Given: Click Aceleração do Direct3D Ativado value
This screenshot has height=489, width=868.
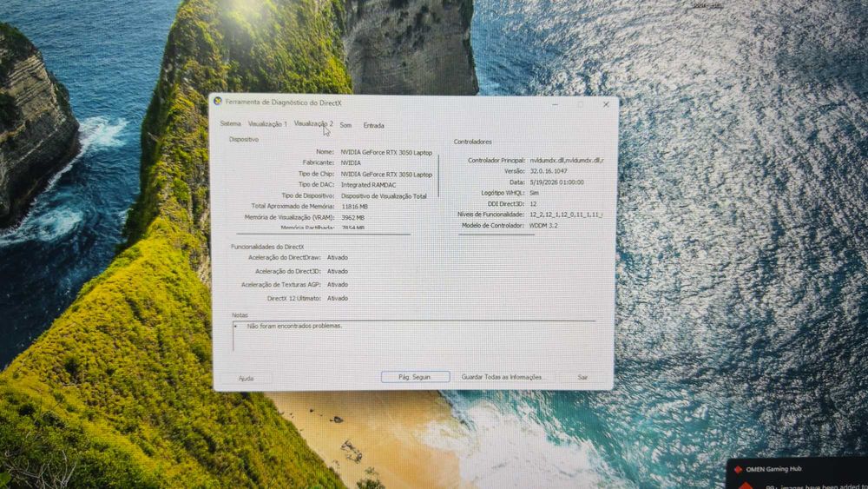Looking at the screenshot, I should [337, 271].
